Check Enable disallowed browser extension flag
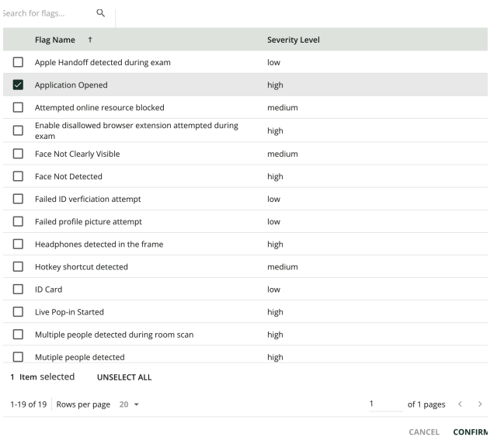 [18, 130]
